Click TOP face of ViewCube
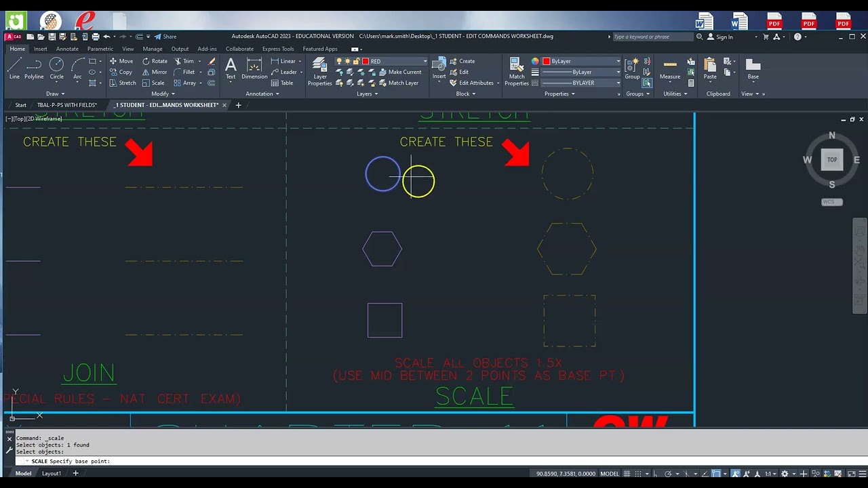Image resolution: width=868 pixels, height=488 pixels. [x=832, y=159]
